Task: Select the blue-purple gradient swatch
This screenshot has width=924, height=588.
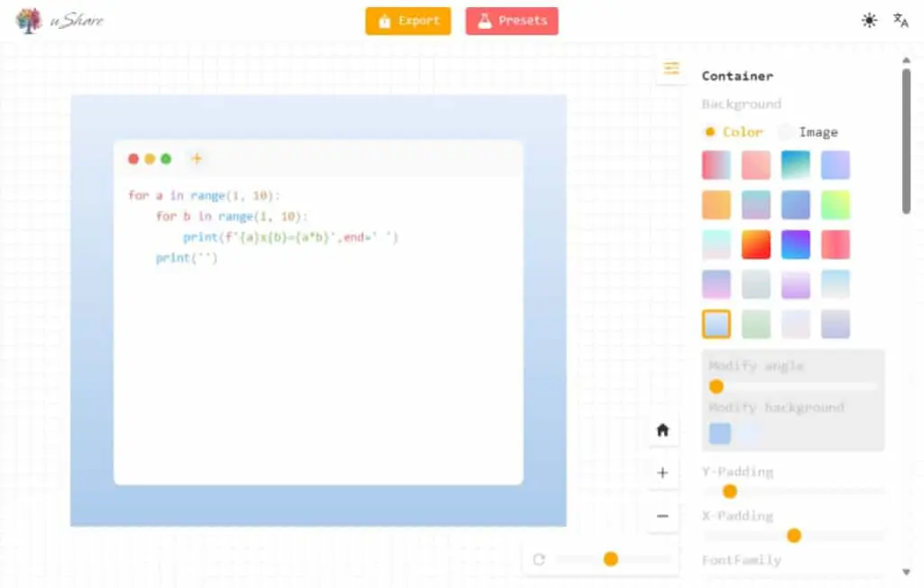Action: [x=796, y=244]
